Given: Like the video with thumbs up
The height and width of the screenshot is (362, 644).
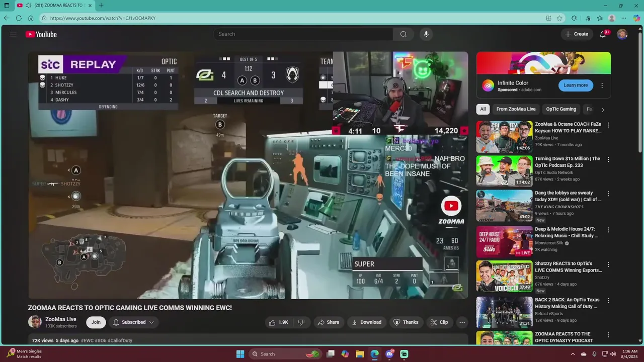Looking at the screenshot, I should tap(278, 322).
